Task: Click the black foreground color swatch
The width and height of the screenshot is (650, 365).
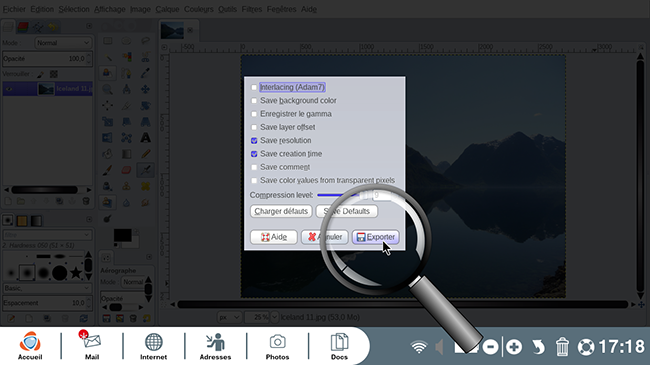Action: coord(122,235)
